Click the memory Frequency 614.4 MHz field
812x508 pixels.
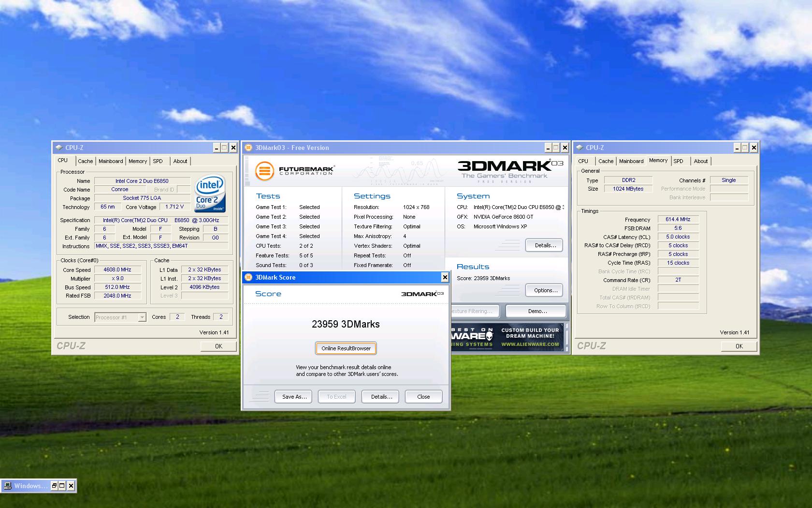678,220
